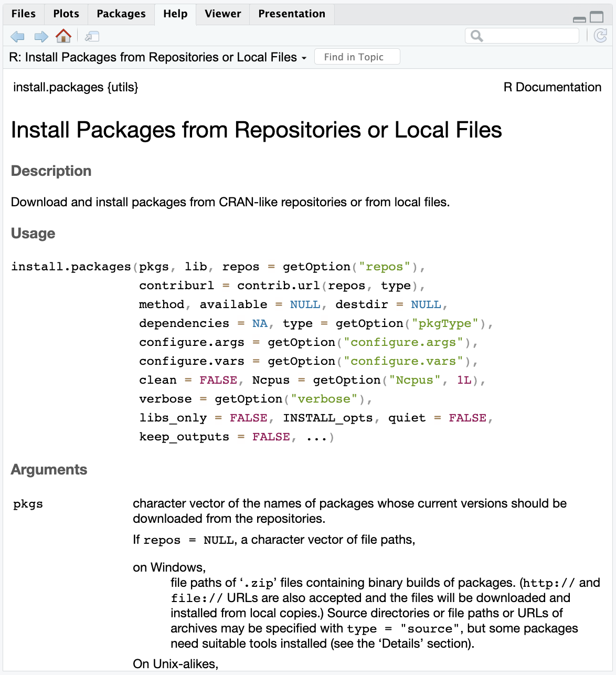
Task: Show help topic in new window
Action: coord(92,36)
